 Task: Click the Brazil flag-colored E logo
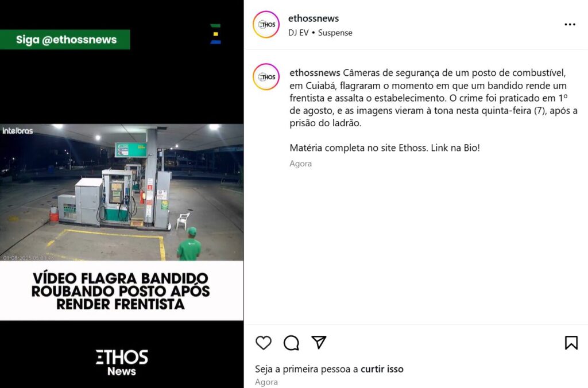(216, 34)
